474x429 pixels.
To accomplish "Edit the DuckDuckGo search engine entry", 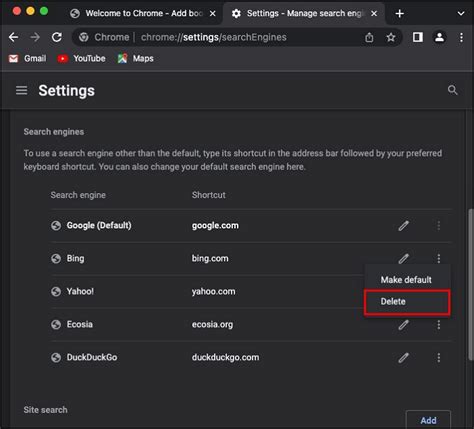I will 403,358.
